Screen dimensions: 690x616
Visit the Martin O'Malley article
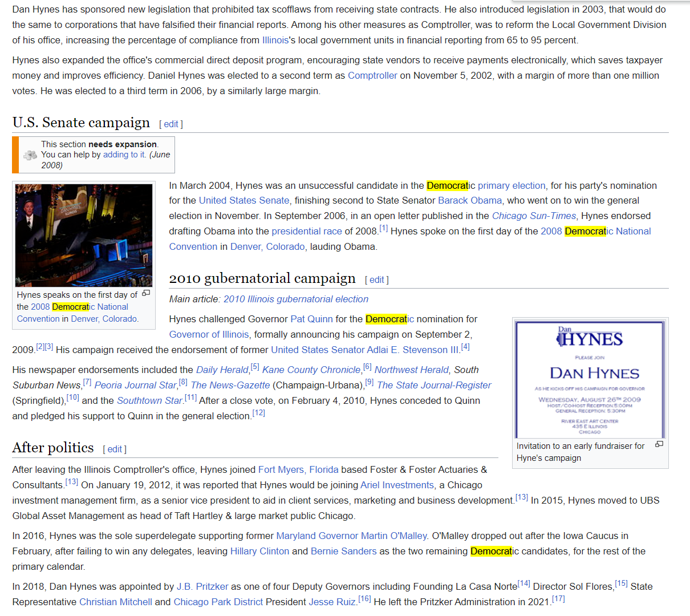point(393,536)
